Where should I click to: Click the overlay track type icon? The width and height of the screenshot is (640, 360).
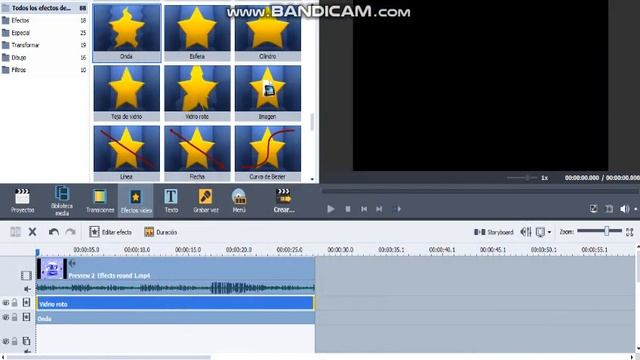click(x=27, y=341)
